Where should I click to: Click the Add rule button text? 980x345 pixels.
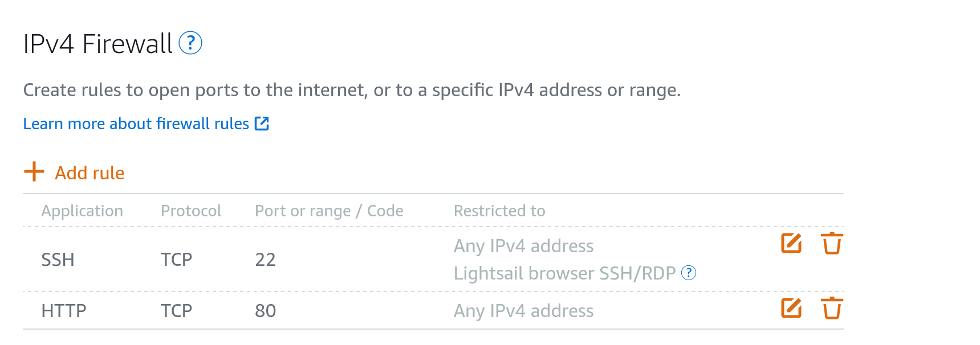90,173
